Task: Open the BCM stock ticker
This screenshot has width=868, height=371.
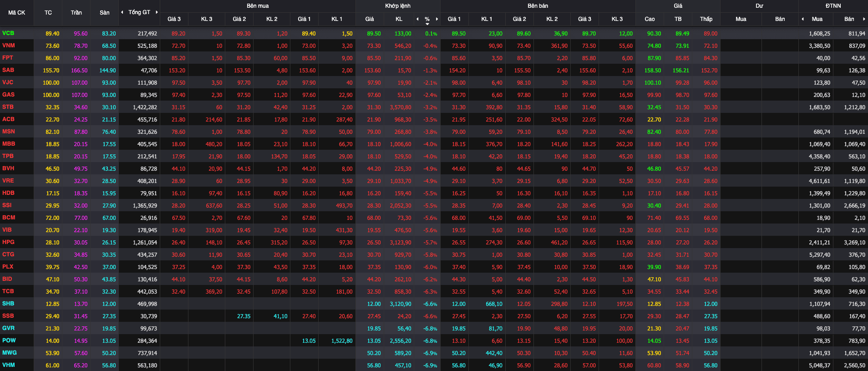Action: coord(9,218)
